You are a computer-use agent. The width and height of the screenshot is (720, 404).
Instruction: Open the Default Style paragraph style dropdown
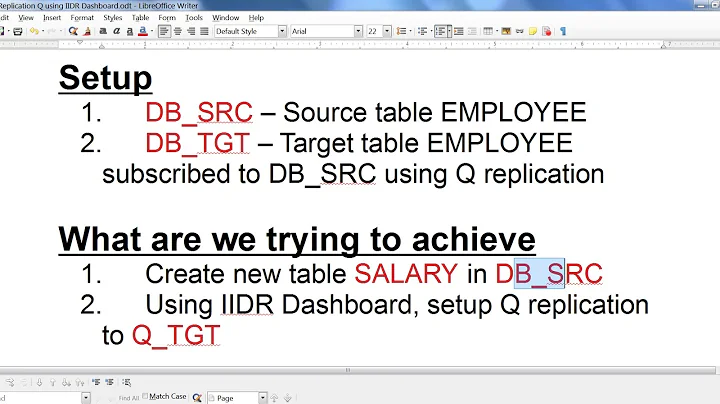282,31
